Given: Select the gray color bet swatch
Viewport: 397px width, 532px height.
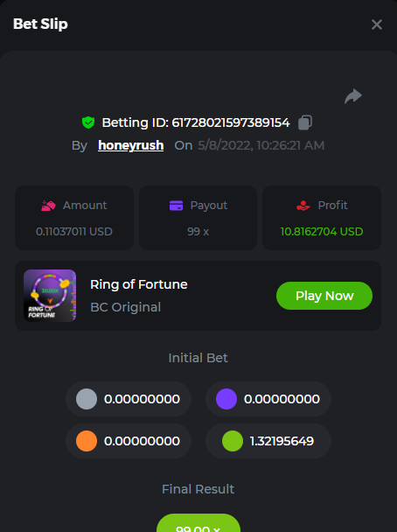Looking at the screenshot, I should (87, 399).
